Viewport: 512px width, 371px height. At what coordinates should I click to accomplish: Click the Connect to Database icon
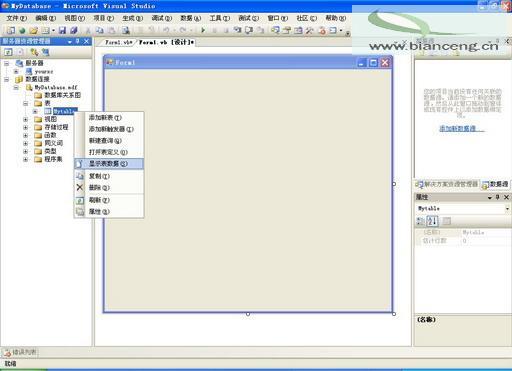[x=34, y=52]
